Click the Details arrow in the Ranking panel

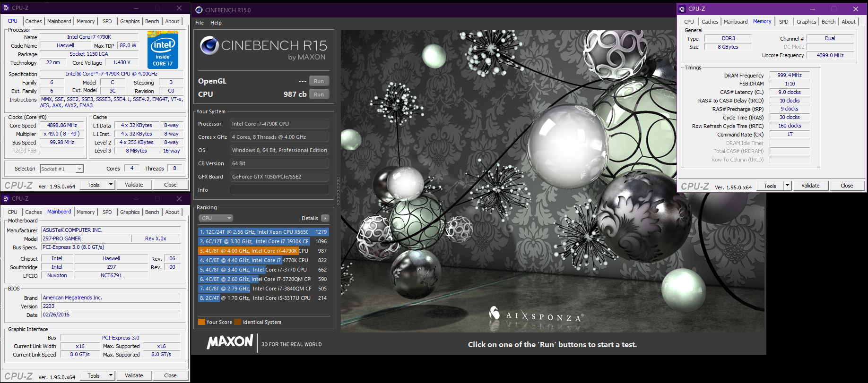(325, 218)
